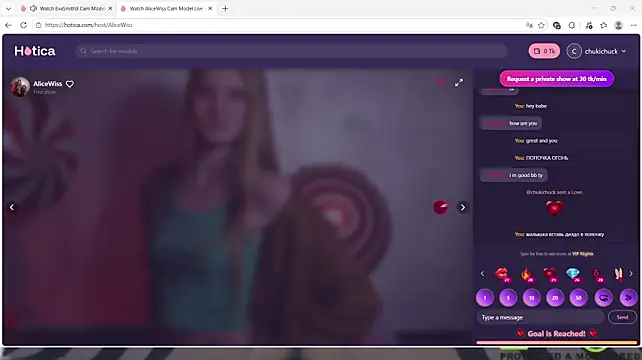
Task: Click the Goal is Reached progress bar
Action: (557, 342)
